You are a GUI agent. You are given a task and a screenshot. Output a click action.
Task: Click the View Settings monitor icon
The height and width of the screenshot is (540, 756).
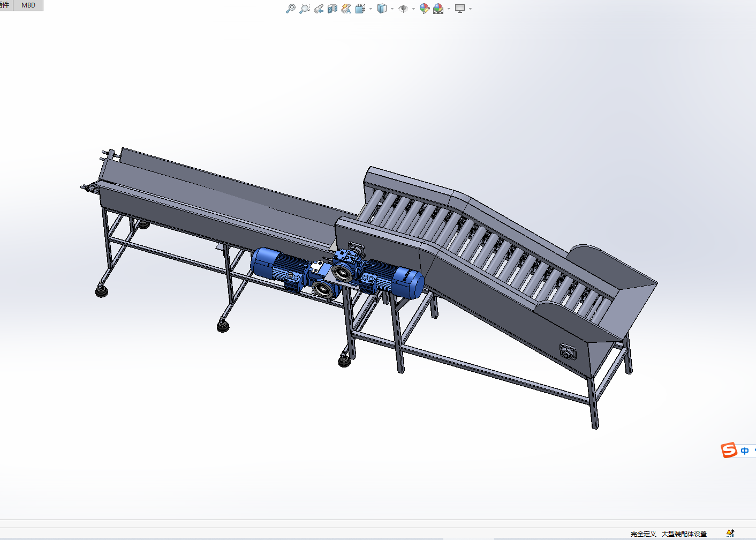pyautogui.click(x=460, y=9)
